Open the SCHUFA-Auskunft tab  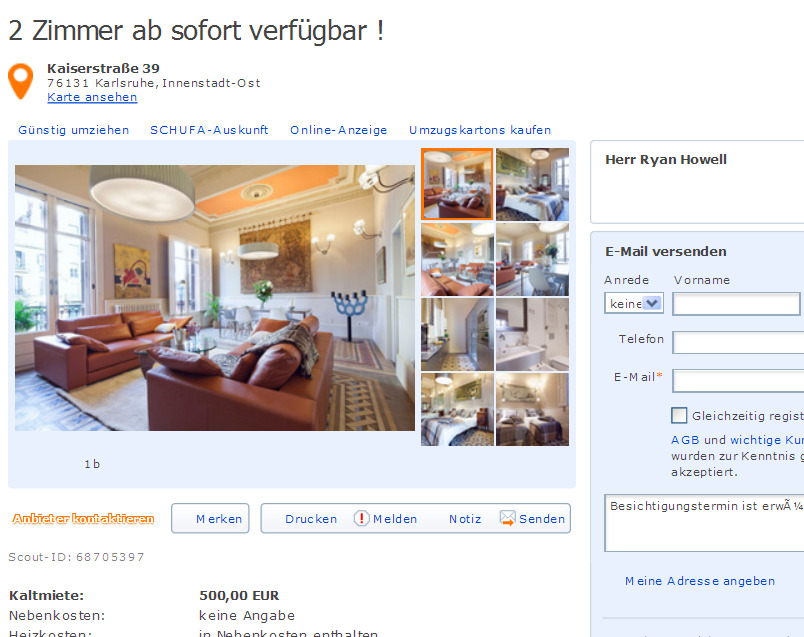209,130
